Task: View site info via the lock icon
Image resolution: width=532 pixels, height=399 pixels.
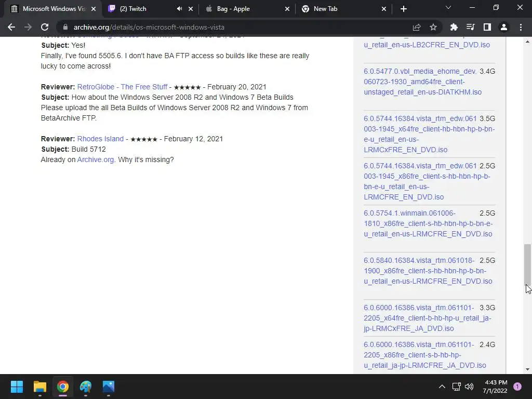Action: tap(65, 27)
